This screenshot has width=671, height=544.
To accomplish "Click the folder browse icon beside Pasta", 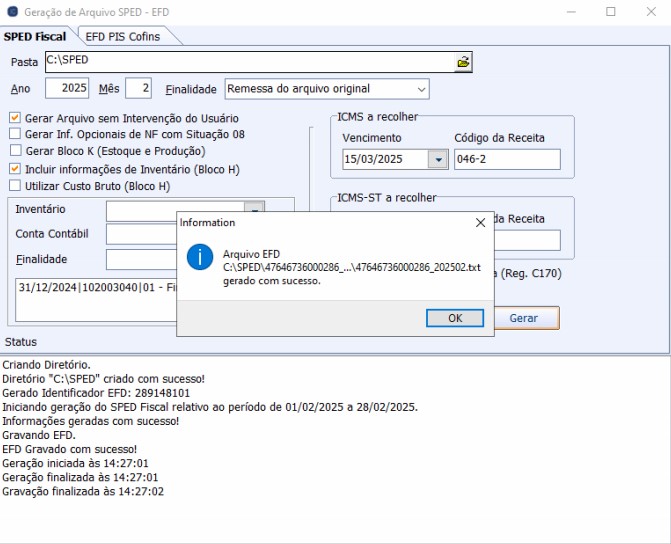I will click(462, 62).
